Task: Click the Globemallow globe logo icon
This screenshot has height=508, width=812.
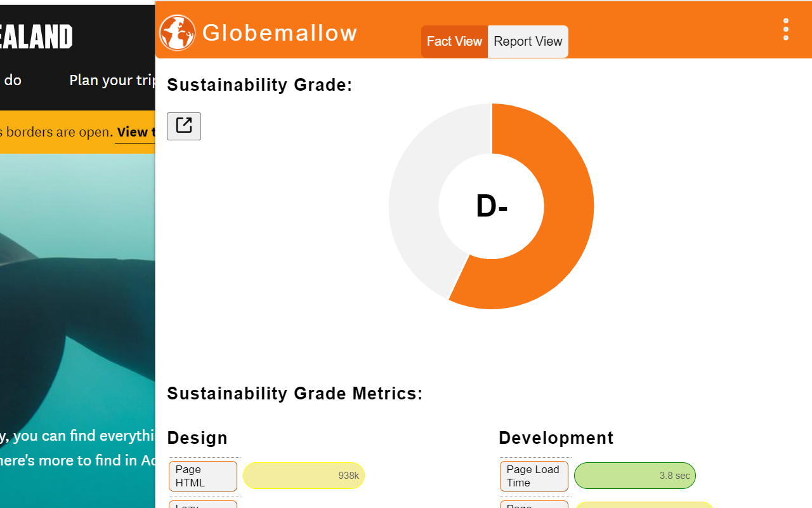Action: [178, 33]
